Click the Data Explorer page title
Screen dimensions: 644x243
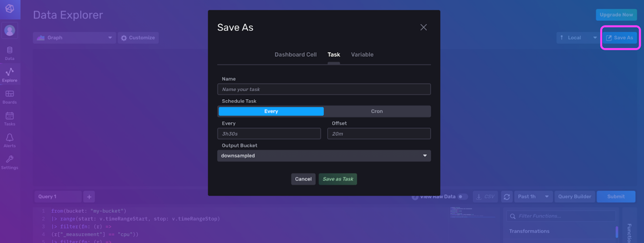click(x=68, y=15)
